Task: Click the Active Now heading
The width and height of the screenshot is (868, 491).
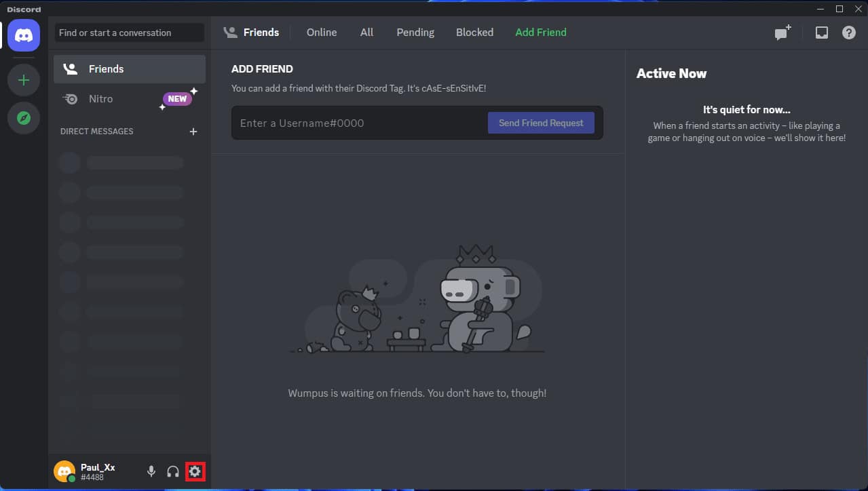Action: click(x=671, y=74)
